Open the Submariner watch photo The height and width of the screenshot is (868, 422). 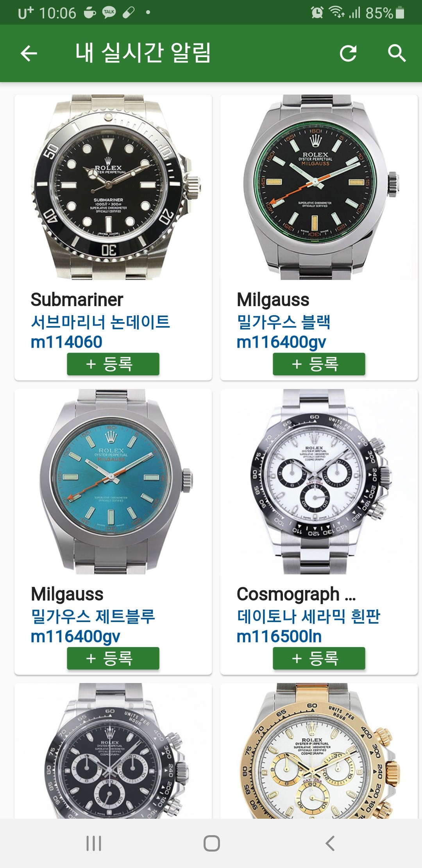tap(113, 187)
